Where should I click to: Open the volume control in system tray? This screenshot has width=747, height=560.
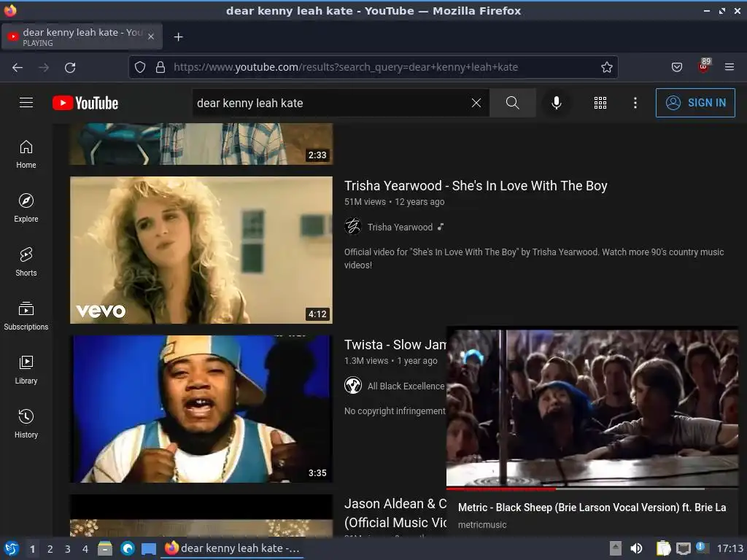(x=636, y=548)
